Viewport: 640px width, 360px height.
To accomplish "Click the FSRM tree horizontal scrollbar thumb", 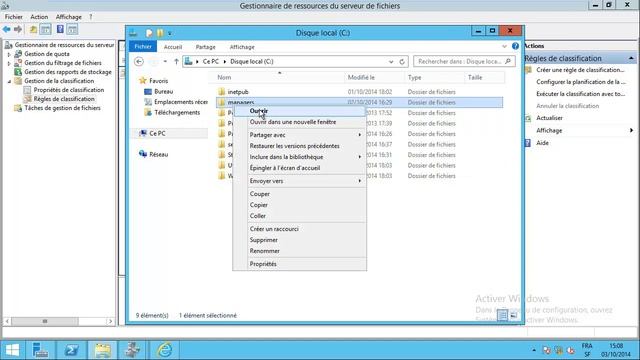I will click(44, 322).
